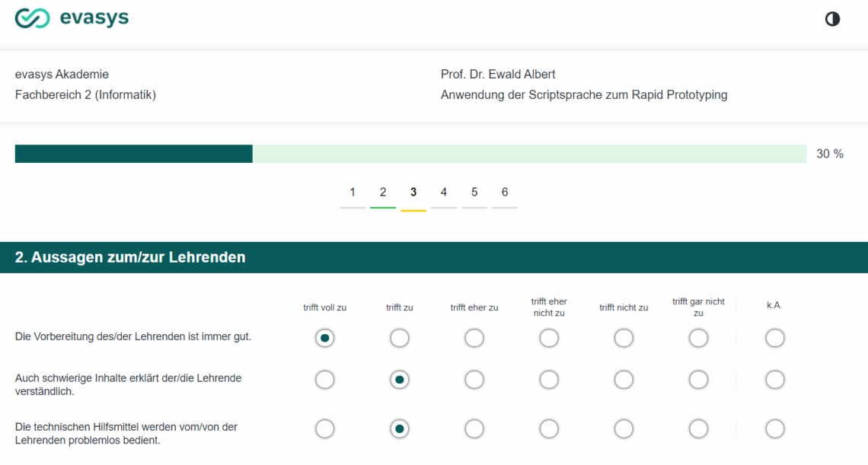Viewport: 868px width, 465px height.
Task: Click the evasys logo
Action: pos(72,18)
